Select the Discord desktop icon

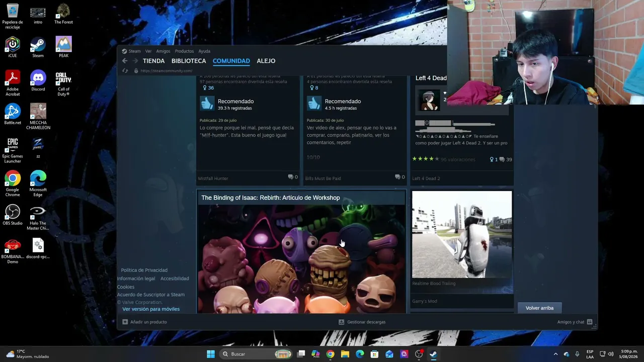pos(38,81)
